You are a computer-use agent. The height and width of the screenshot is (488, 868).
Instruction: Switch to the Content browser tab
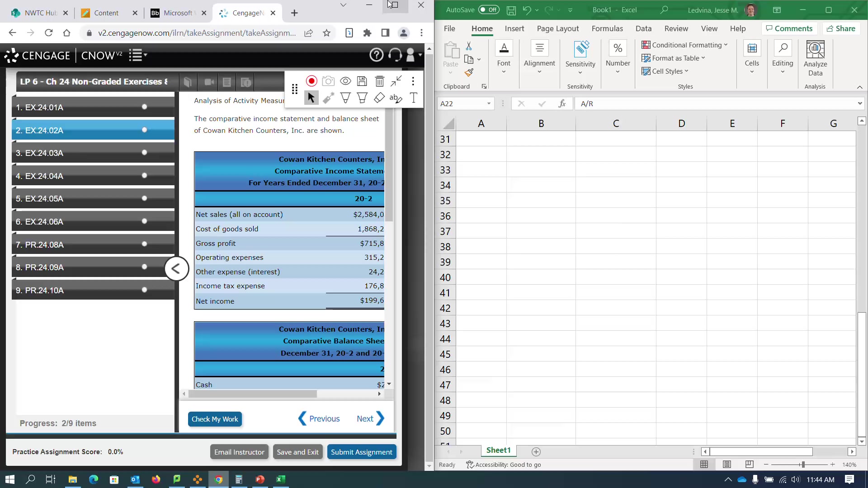tap(109, 13)
